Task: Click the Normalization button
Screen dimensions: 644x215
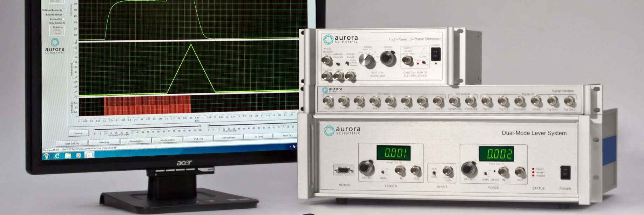Action: pyautogui.click(x=136, y=141)
